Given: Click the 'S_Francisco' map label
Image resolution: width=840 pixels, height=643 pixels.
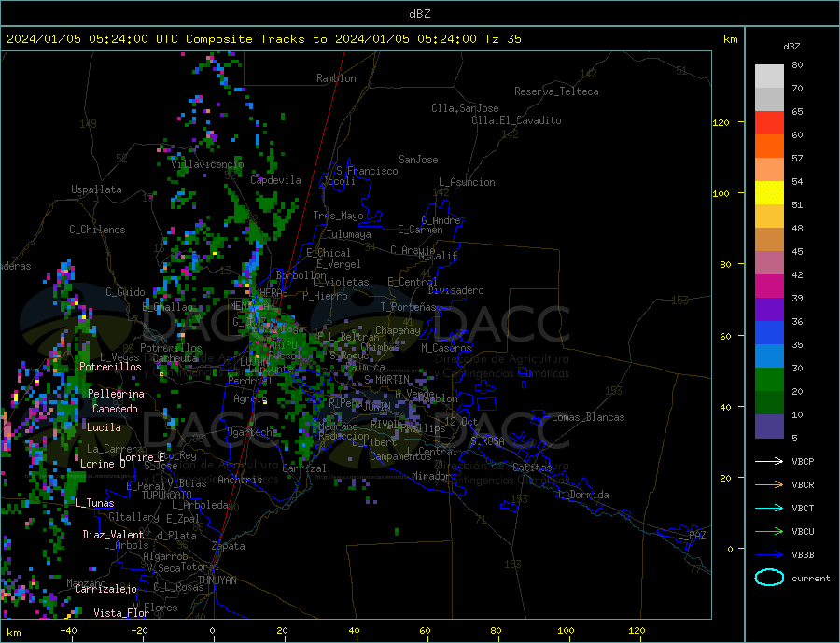Looking at the screenshot, I should (x=367, y=171).
